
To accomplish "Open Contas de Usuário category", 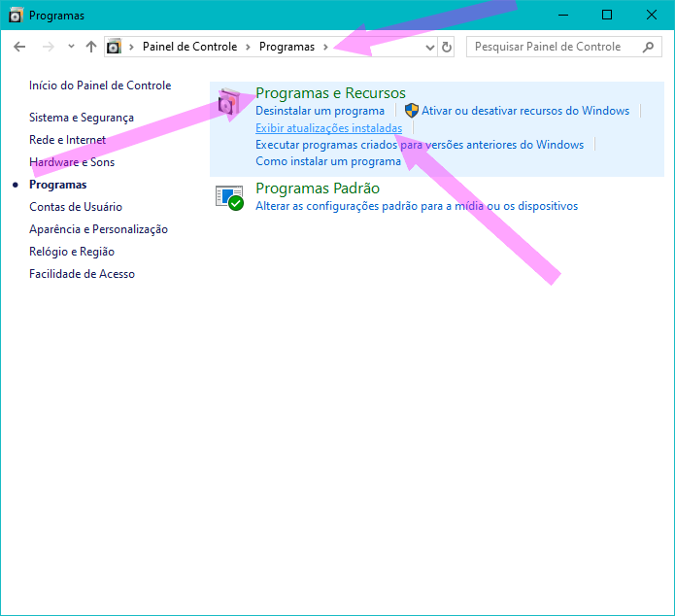I will 76,207.
